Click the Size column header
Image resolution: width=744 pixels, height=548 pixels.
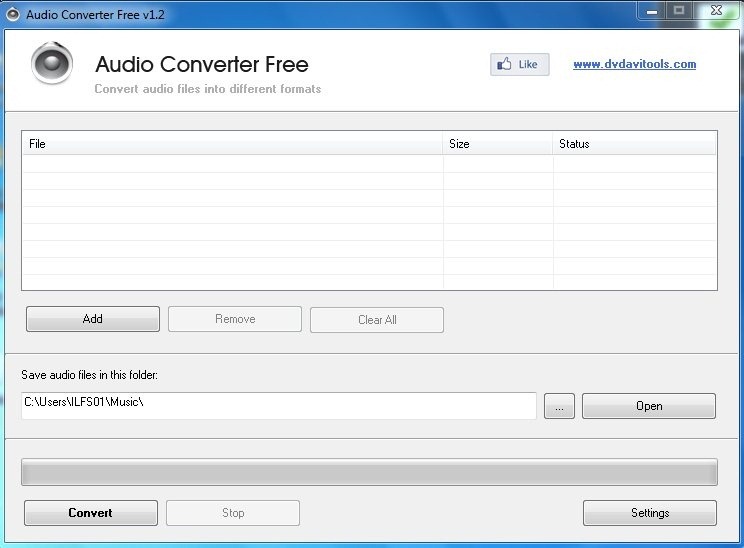(498, 144)
